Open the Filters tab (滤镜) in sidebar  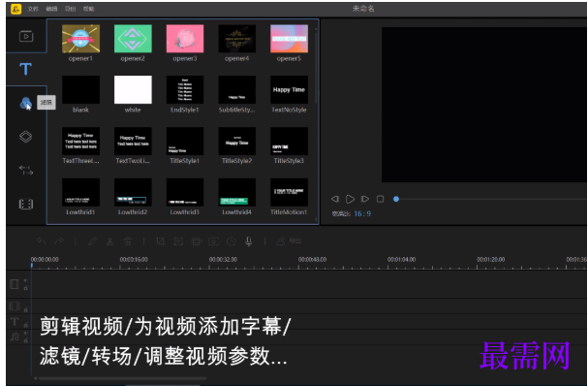[25, 103]
